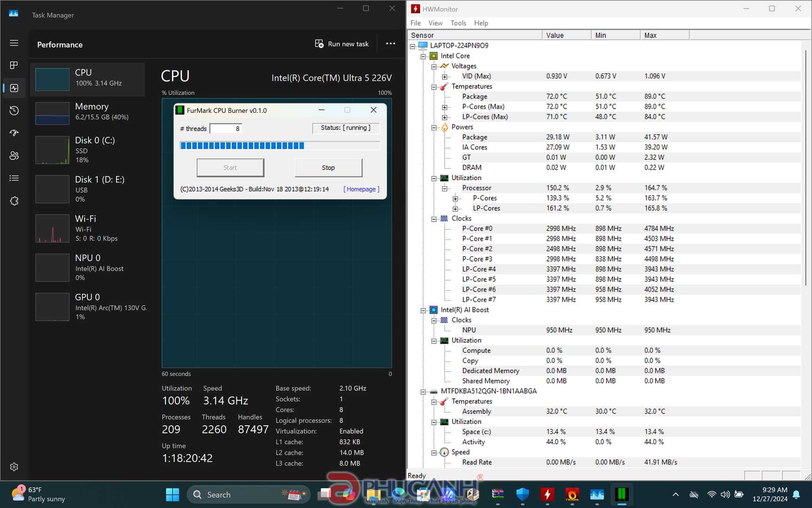This screenshot has width=812, height=508.
Task: Expand the LP-Cores (Max) temperature node
Action: [x=445, y=117]
